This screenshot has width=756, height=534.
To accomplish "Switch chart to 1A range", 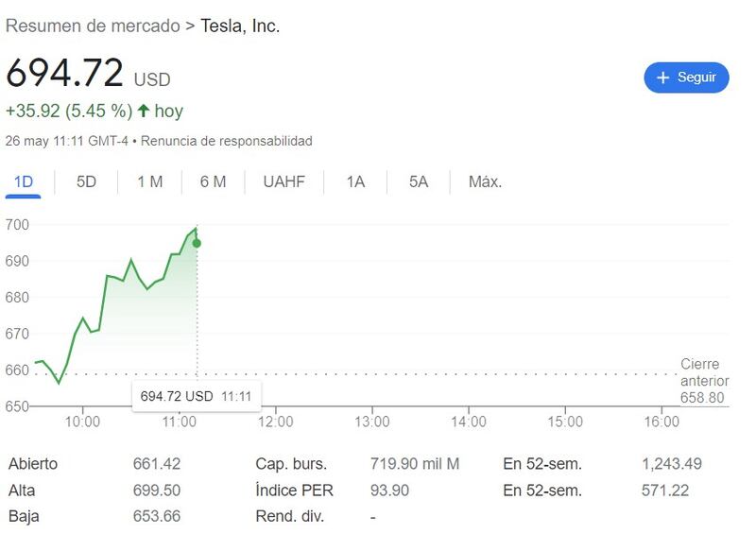I will tap(355, 181).
